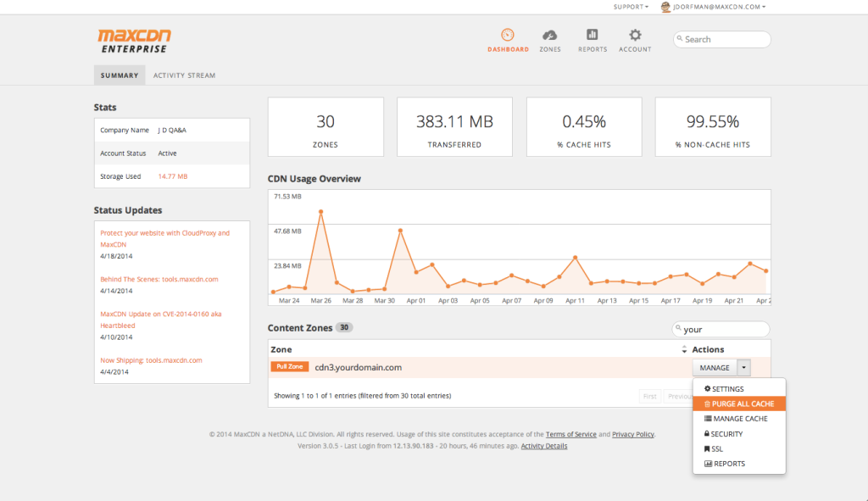Open the CVE-2014-0160 Heartbleed update link
This screenshot has height=501, width=868.
(x=160, y=320)
